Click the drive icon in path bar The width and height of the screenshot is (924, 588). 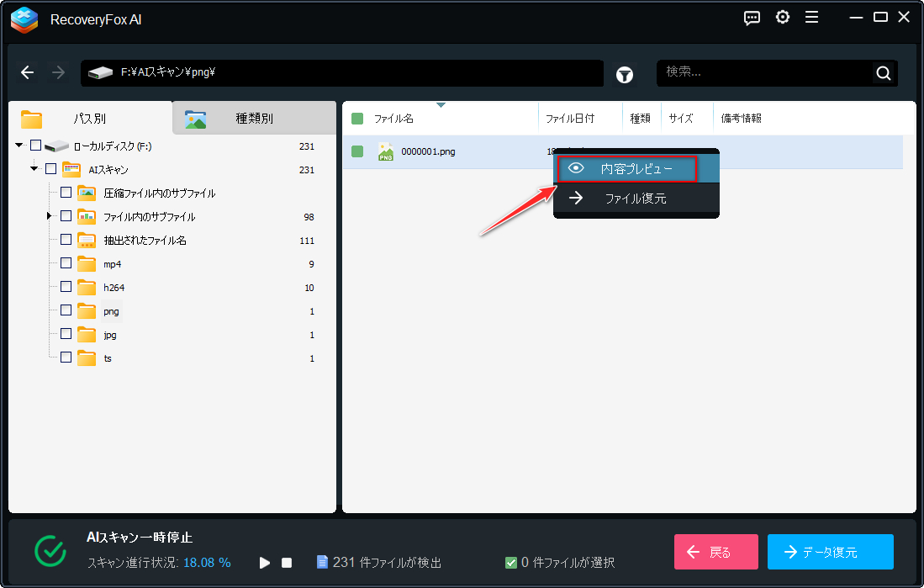tap(100, 73)
